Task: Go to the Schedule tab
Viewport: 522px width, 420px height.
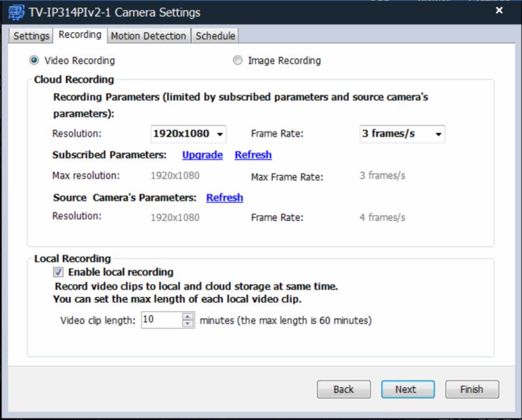Action: point(215,36)
